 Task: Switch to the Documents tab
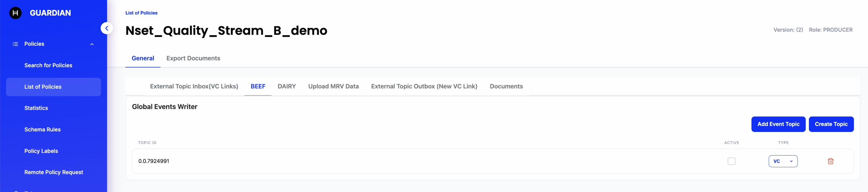[506, 86]
